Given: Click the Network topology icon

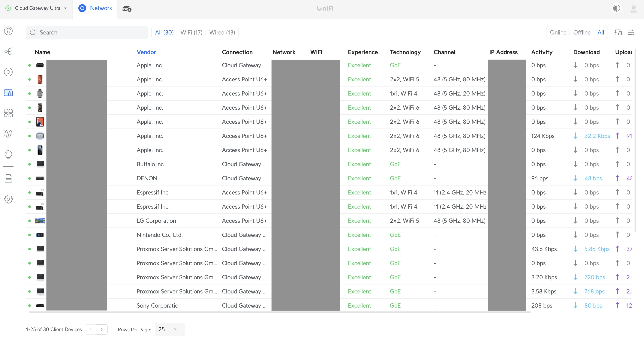Looking at the screenshot, I should coord(9,51).
